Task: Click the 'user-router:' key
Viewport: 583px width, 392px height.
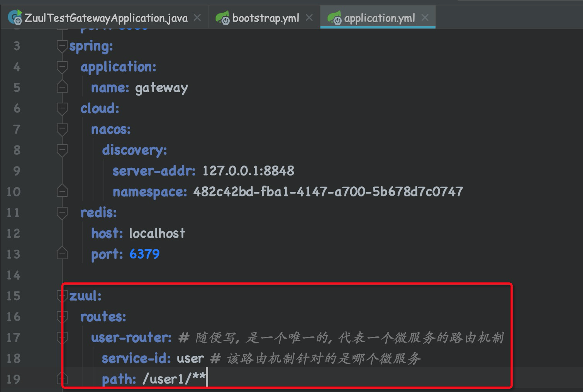Action: coord(131,338)
